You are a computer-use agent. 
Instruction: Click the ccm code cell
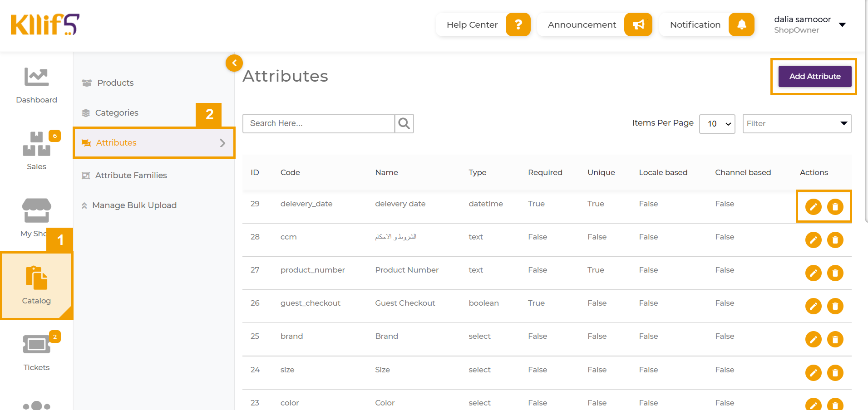[x=289, y=237]
